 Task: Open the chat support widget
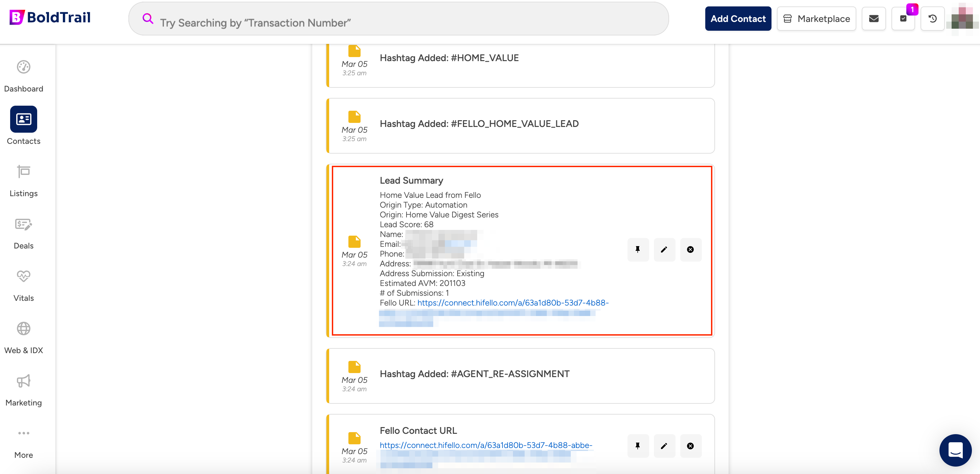[955, 450]
